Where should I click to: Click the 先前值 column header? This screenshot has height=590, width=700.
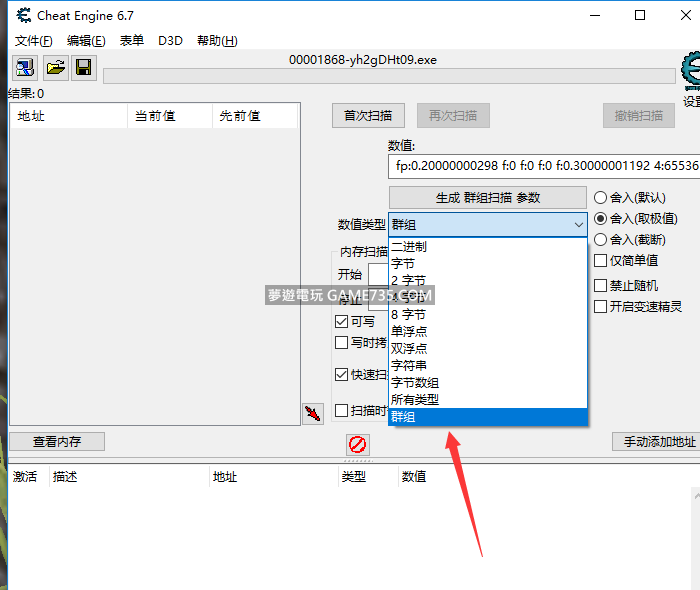pos(255,116)
